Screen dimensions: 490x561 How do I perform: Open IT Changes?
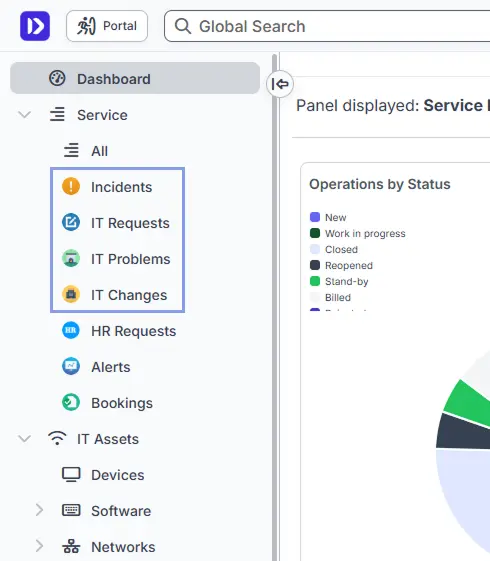pyautogui.click(x=129, y=295)
